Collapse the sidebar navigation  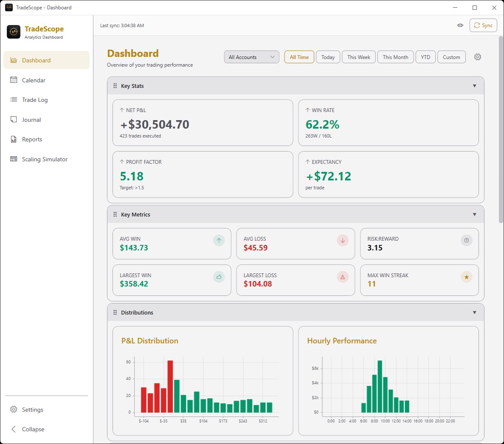33,429
